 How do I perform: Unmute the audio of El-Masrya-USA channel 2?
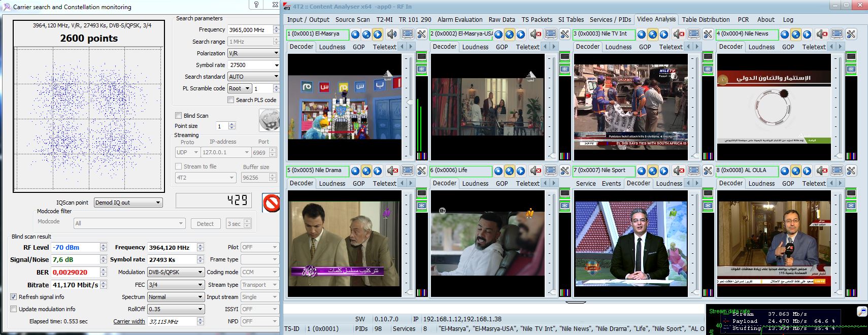click(x=535, y=35)
